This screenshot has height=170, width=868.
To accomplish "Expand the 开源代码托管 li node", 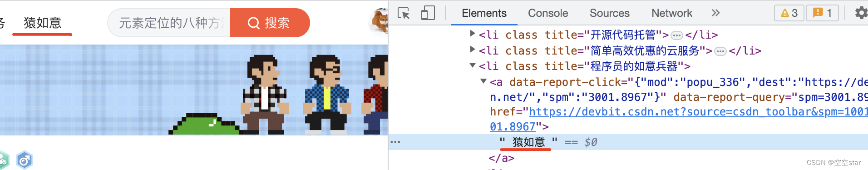I will [x=473, y=33].
